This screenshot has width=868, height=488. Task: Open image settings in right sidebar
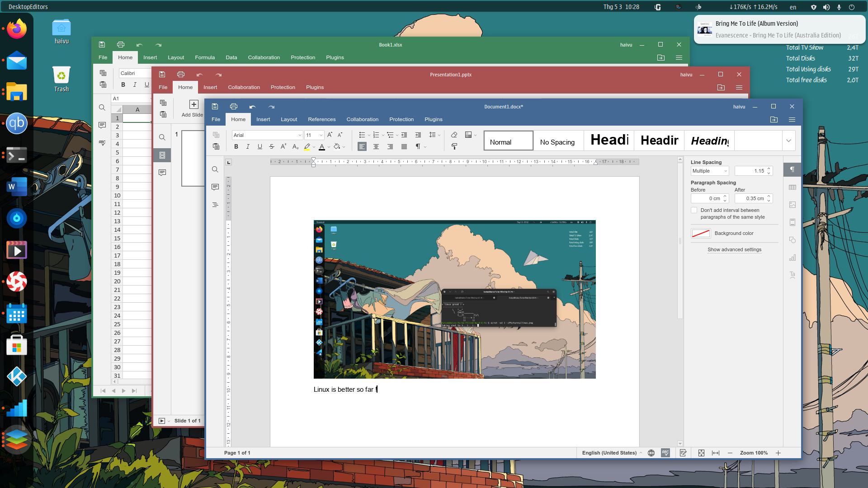[x=793, y=205]
